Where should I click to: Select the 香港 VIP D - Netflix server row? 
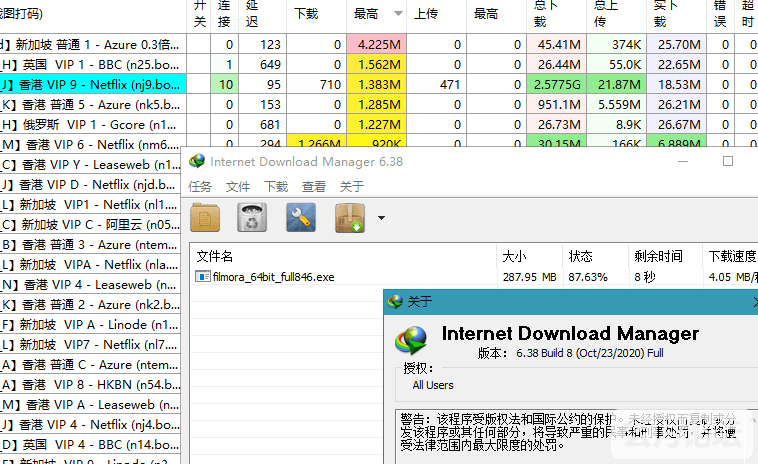pos(90,185)
